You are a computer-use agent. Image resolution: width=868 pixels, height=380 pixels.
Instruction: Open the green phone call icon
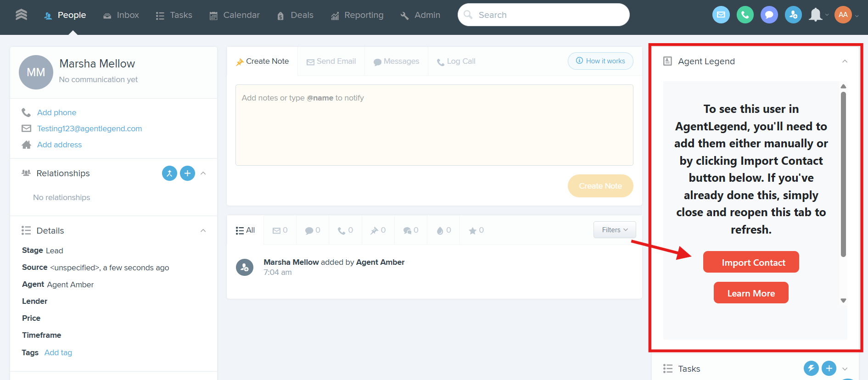click(x=745, y=15)
